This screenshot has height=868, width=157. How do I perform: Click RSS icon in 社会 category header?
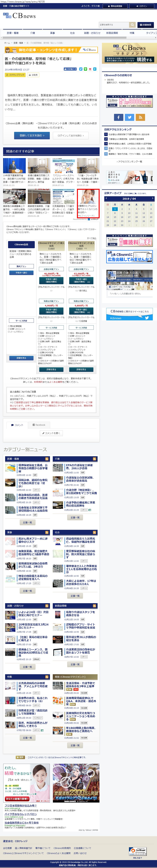pos(95,532)
